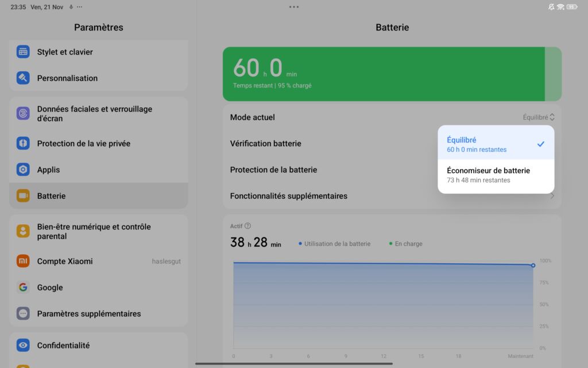Click the green battery level bar
Screen dimensions: 588x368
pos(379,74)
